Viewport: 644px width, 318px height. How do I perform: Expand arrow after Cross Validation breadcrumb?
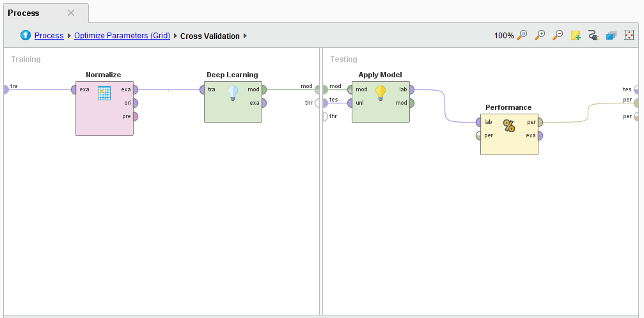tap(245, 36)
